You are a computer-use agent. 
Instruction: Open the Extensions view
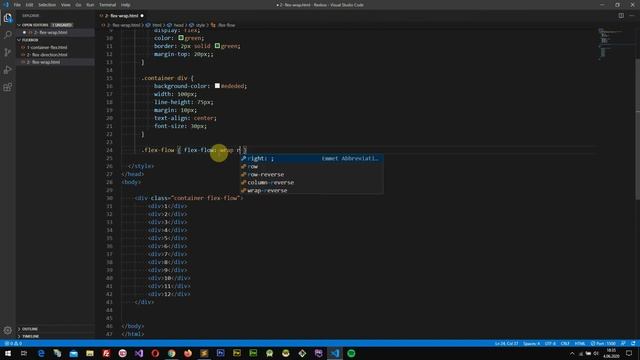click(x=8, y=87)
